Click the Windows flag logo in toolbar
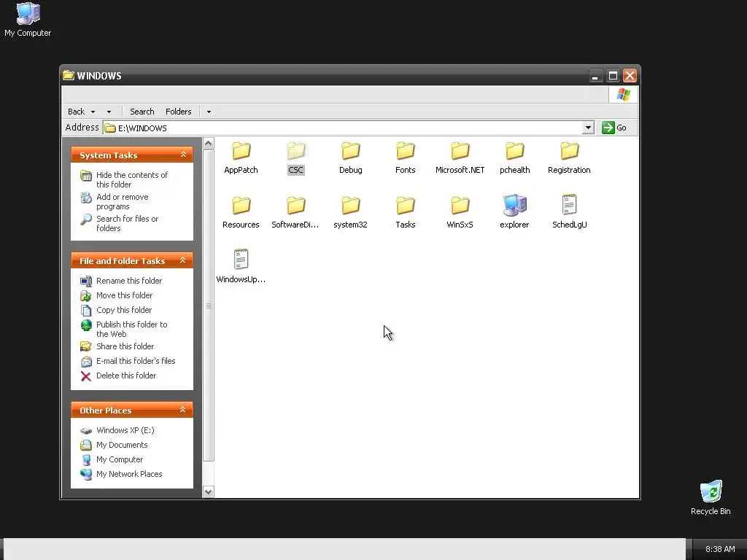The image size is (747, 560). [x=623, y=94]
